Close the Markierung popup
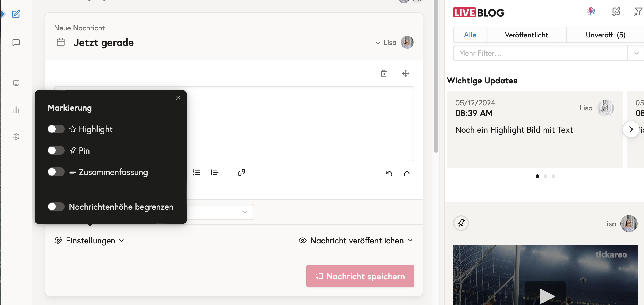 (x=178, y=98)
